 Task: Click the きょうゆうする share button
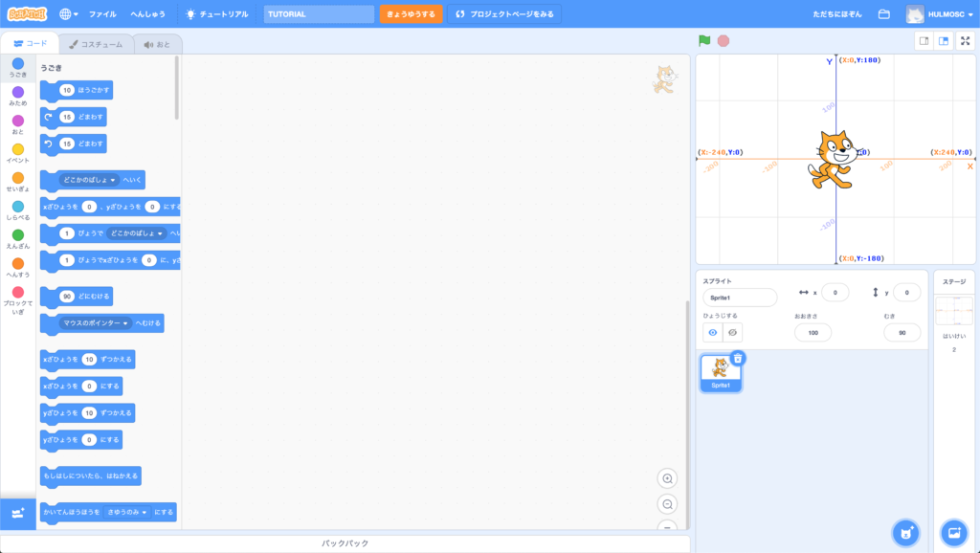click(x=411, y=14)
